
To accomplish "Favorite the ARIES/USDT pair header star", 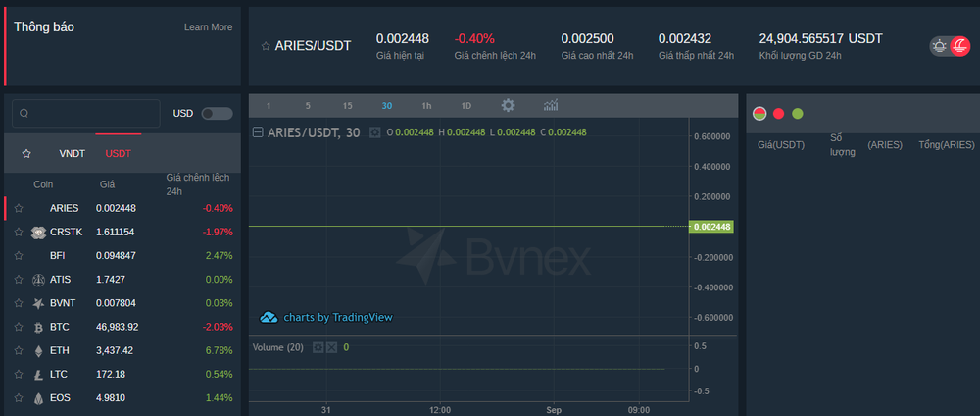I will [266, 46].
